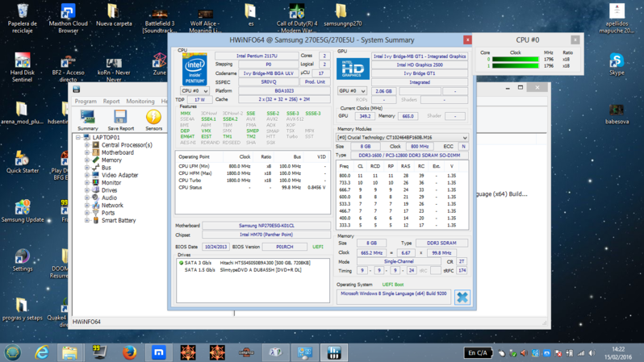
Task: Open File Explorer from the taskbar
Action: 70,352
